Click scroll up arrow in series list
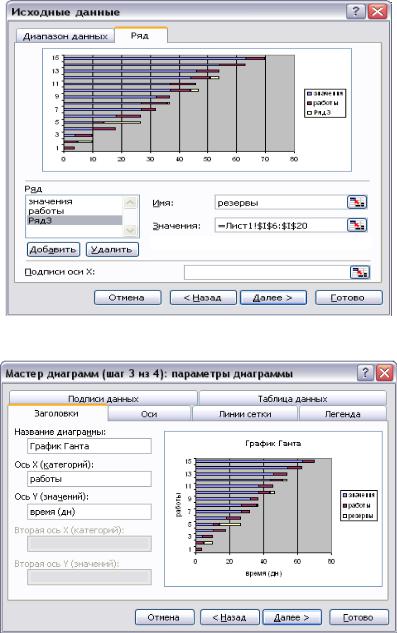The image size is (397, 633). click(130, 203)
